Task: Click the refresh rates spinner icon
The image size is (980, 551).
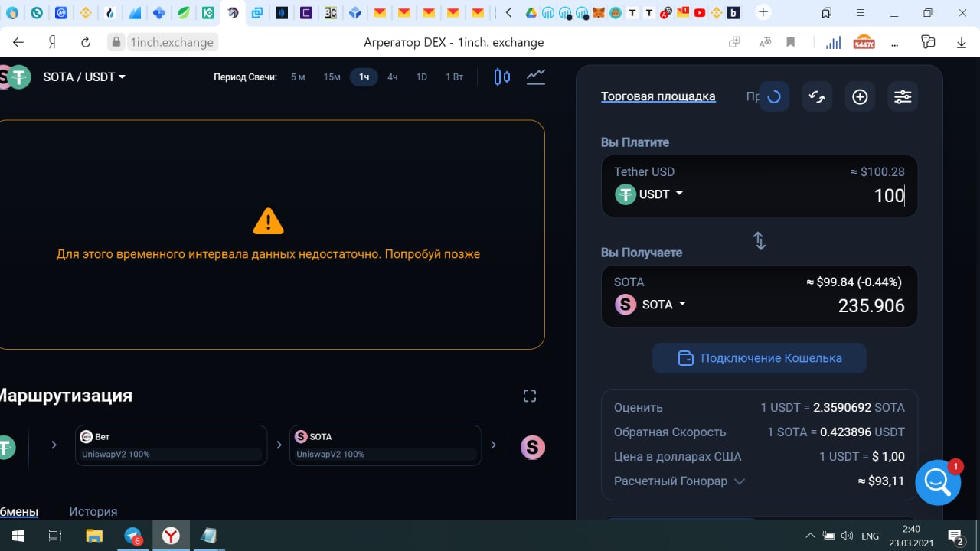Action: (x=774, y=97)
